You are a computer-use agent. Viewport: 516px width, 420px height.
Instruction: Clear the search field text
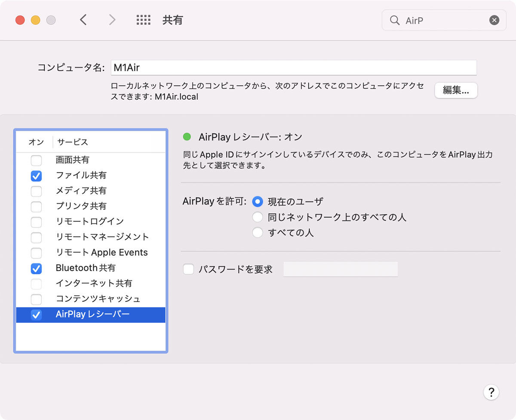pos(494,20)
